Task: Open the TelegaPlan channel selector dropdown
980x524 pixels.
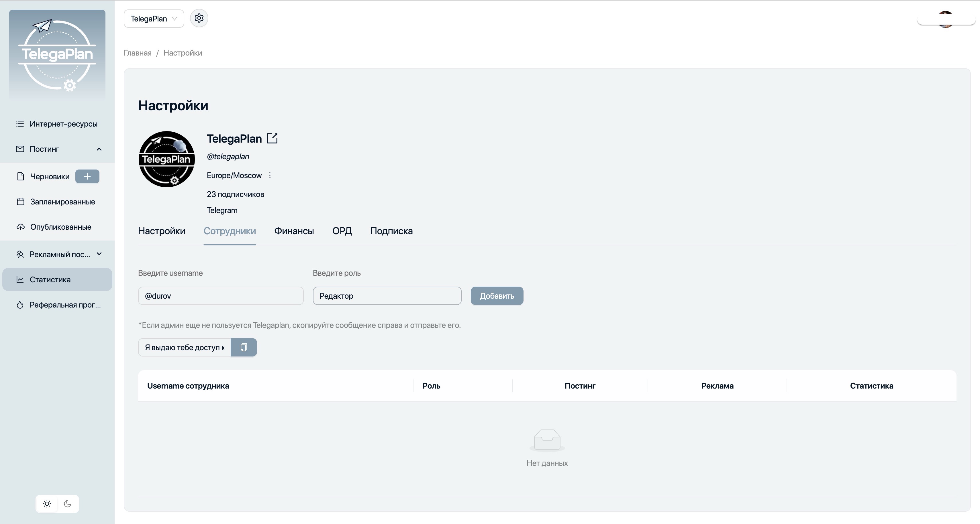Action: click(154, 19)
